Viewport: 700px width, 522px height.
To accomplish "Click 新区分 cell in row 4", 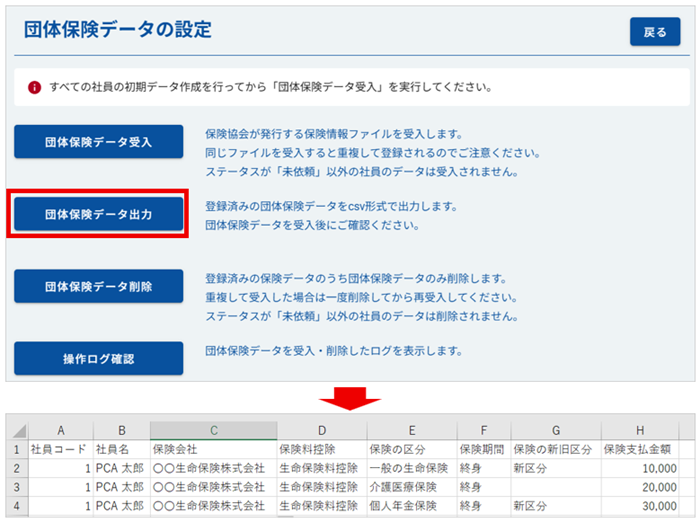I will pos(556,505).
